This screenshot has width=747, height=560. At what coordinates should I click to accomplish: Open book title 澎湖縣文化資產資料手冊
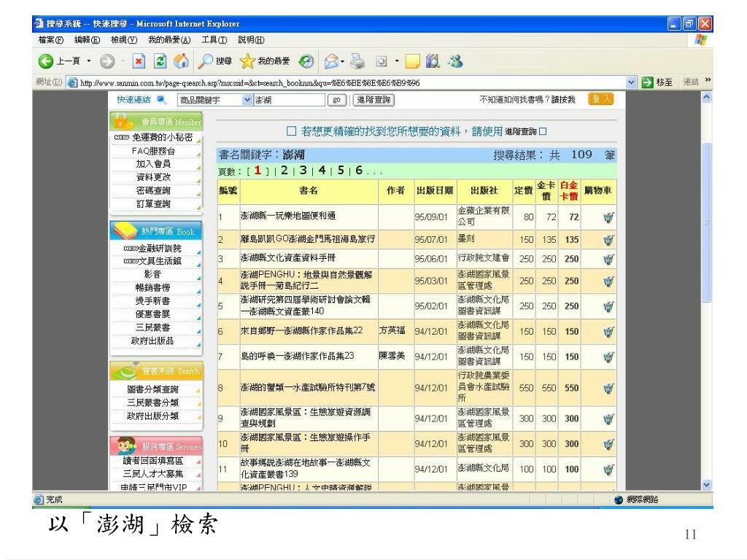pyautogui.click(x=287, y=258)
